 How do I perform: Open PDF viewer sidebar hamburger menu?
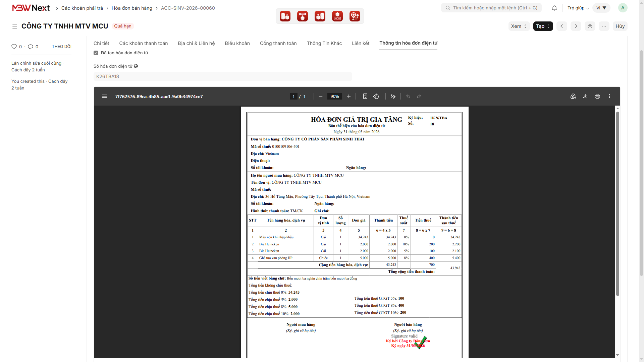coord(105,97)
